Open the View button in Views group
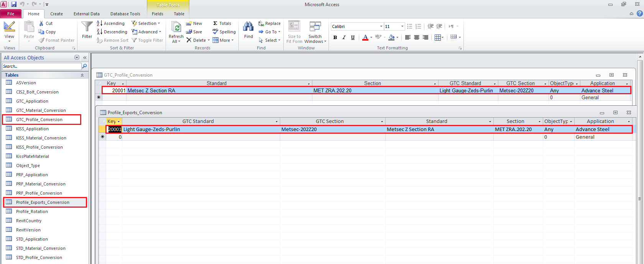This screenshot has width=644, height=264. [x=9, y=31]
